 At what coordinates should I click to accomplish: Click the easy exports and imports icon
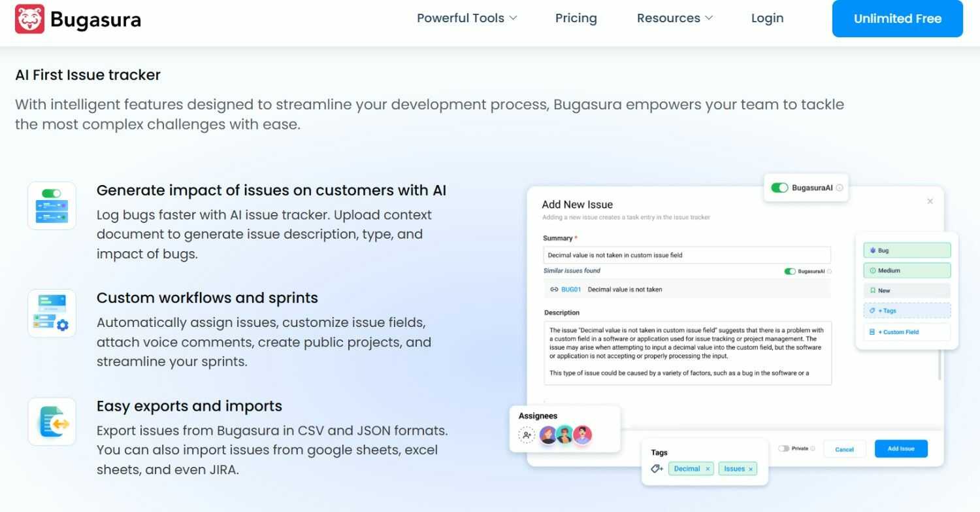click(x=52, y=422)
